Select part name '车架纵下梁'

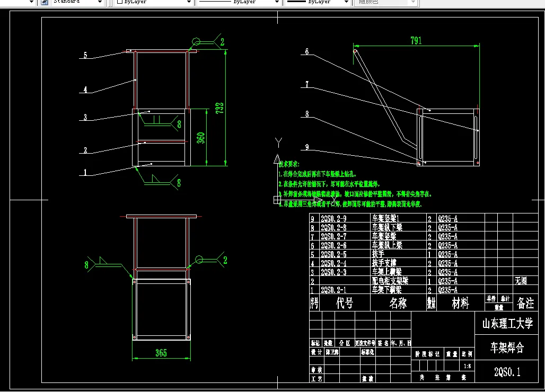(x=387, y=227)
